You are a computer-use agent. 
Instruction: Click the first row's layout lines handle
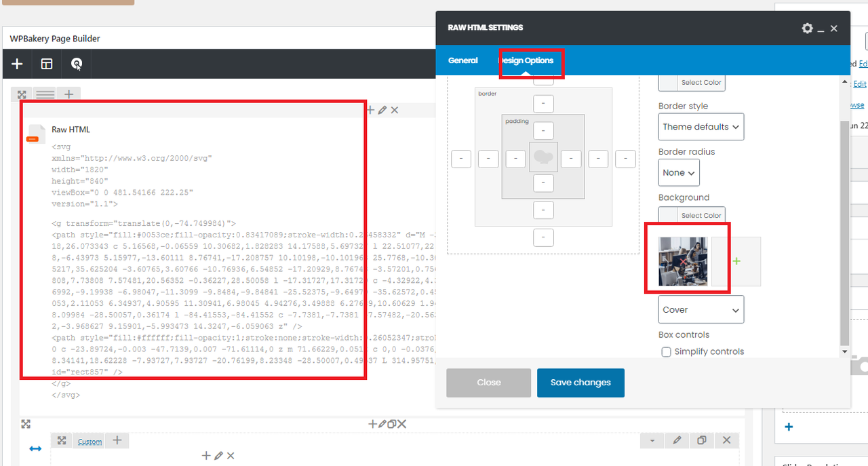tap(45, 95)
